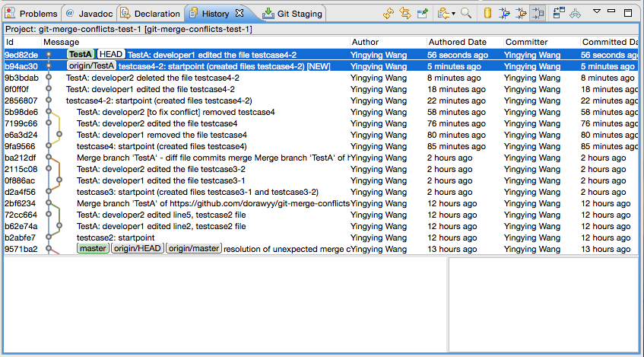Select commit 'developer1 edited line2, testcase2 file'

point(161,226)
